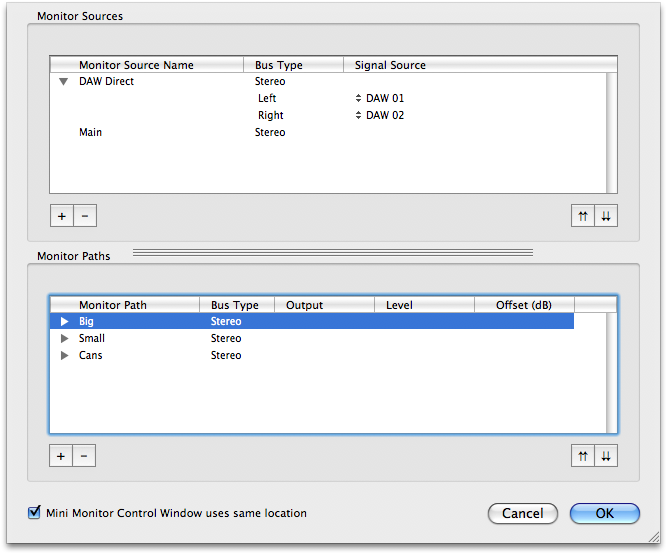Open Right channel DAW 02 signal source popup
Screen dimensions: 667x554
click(x=379, y=115)
